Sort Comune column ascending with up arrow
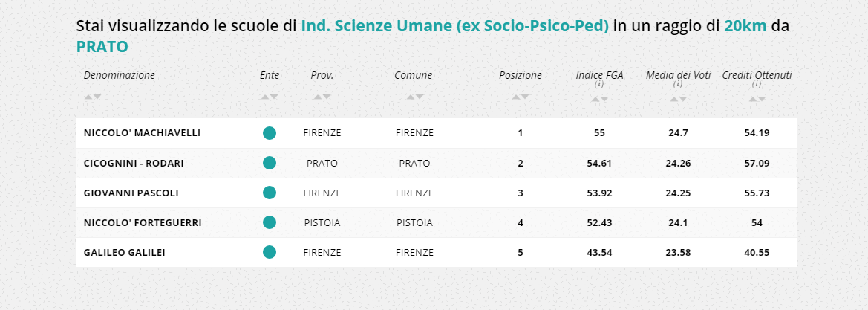The width and height of the screenshot is (868, 310). 409,97
